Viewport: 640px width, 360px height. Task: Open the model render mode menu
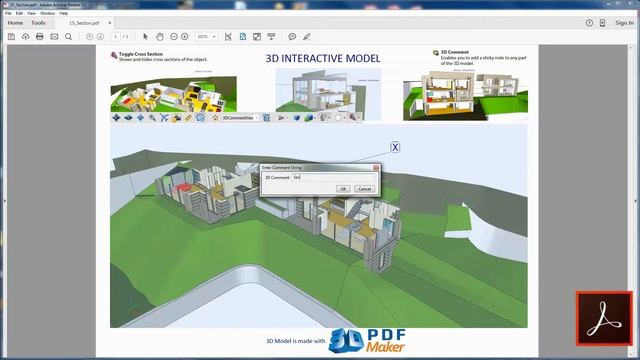[x=309, y=118]
